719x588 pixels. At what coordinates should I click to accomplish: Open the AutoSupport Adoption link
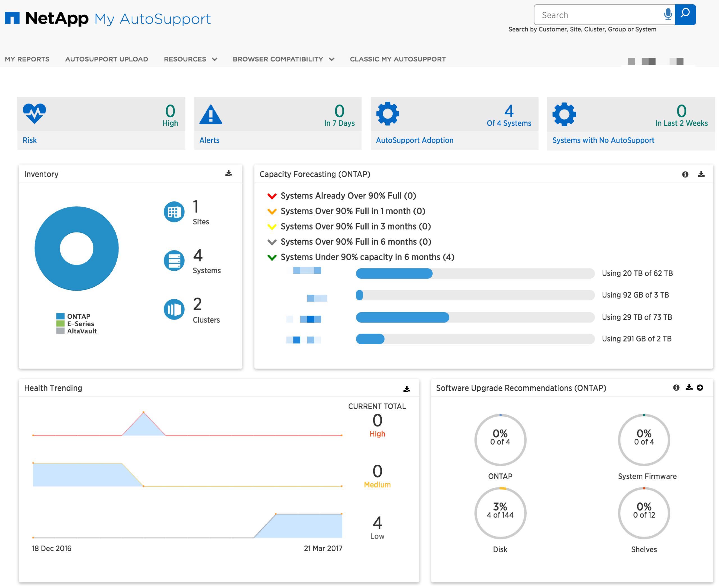point(414,140)
